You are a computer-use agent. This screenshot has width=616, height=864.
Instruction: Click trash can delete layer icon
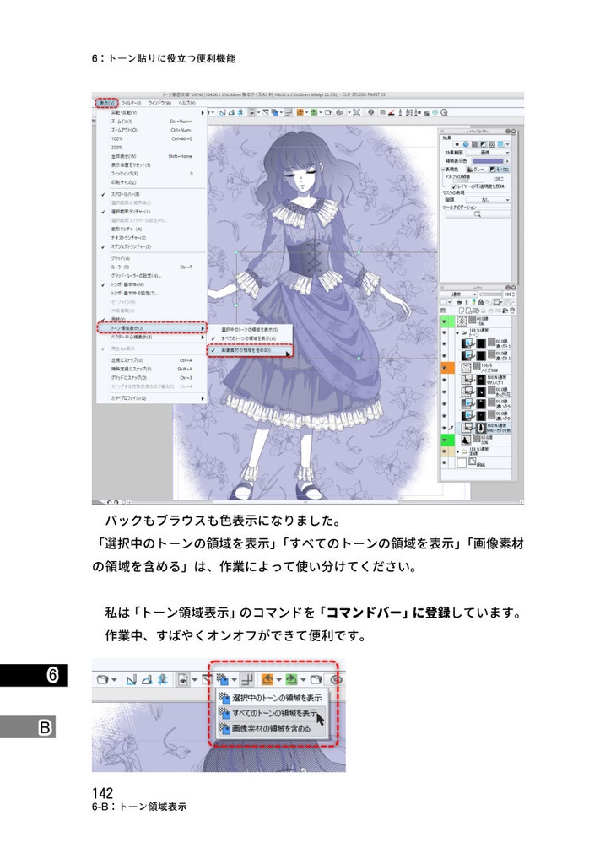pos(512,310)
